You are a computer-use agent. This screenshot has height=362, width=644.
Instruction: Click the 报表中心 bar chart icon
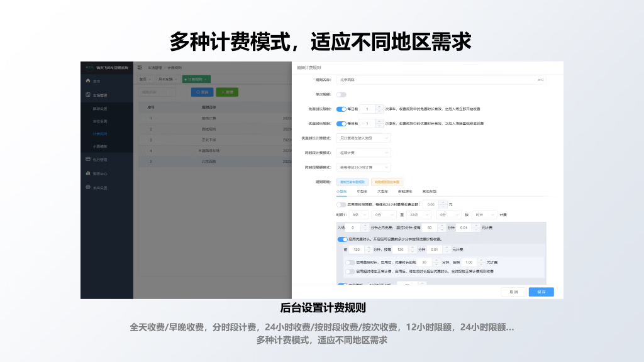tap(87, 173)
